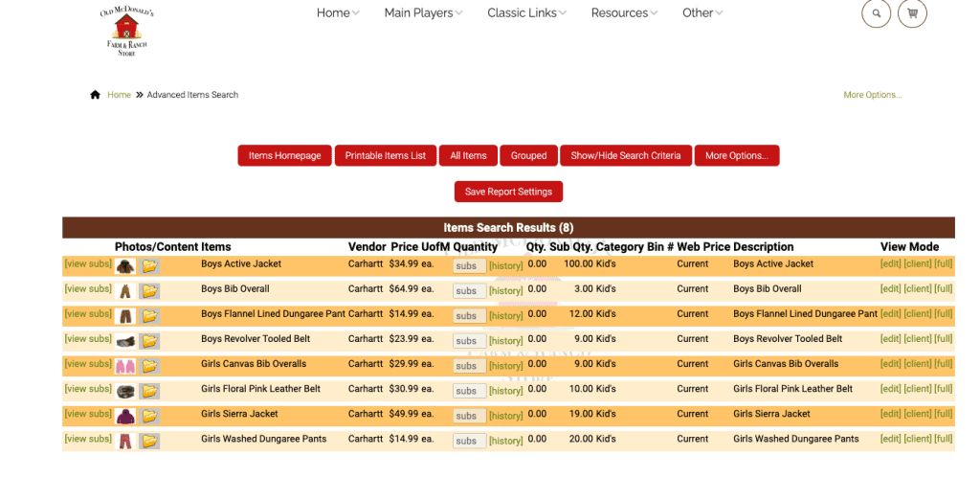Open folder icon for Boys Bib Overall
Image resolution: width=980 pixels, height=478 pixels.
(149, 291)
